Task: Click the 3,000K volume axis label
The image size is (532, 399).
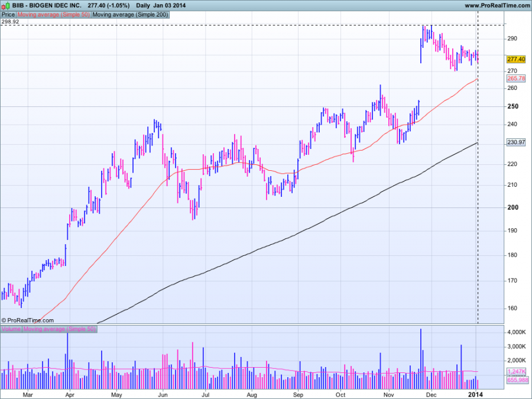Action: [x=517, y=347]
